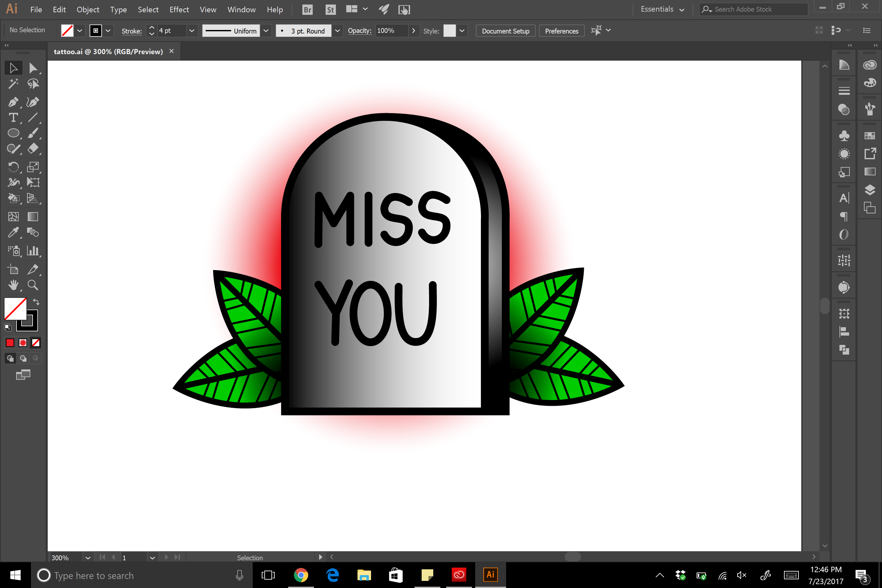Image resolution: width=882 pixels, height=588 pixels.
Task: Switch to the tattoo.ai document tab
Action: tap(108, 52)
